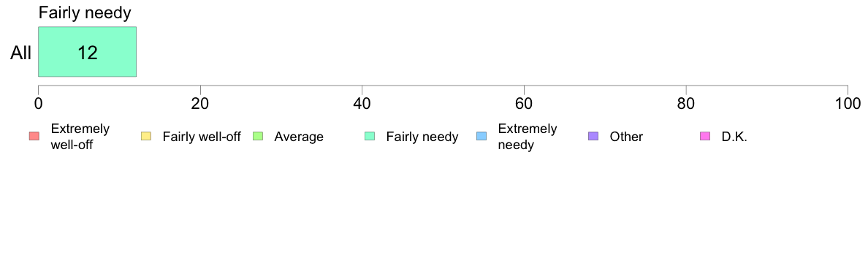868x269 pixels.
Task: Click the 'Fairly well-off' legend text
Action: (x=202, y=137)
